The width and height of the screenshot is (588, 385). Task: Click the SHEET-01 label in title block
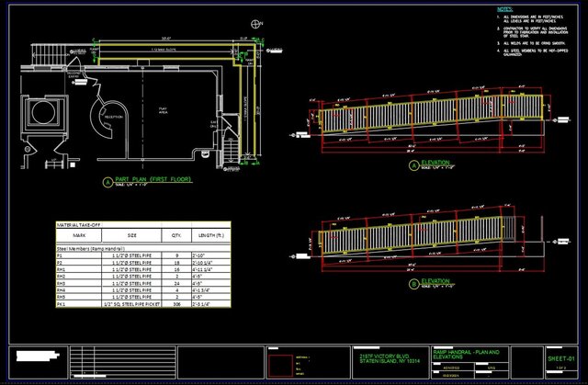click(560, 355)
